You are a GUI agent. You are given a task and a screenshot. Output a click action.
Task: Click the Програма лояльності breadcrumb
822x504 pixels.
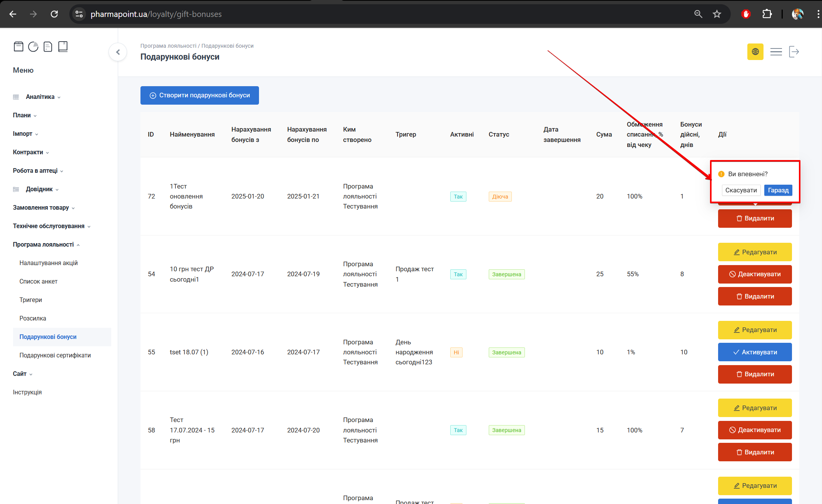pos(168,46)
